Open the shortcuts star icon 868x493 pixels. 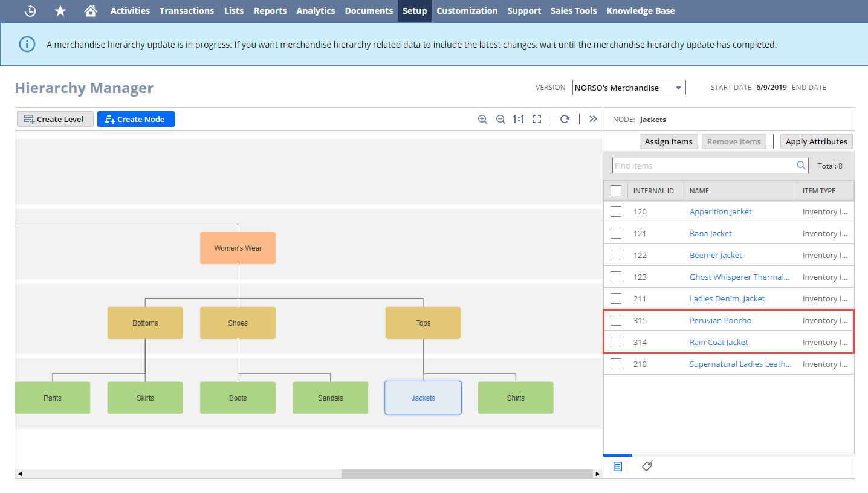pos(60,11)
